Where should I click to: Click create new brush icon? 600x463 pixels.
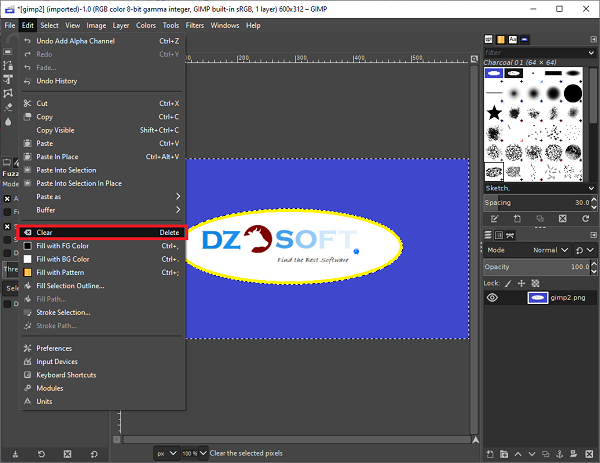click(517, 218)
